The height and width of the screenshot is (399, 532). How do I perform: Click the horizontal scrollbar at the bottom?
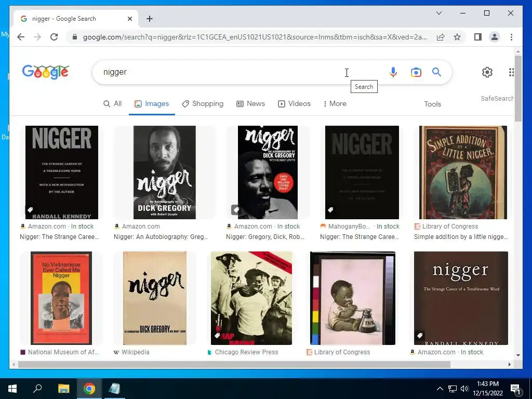click(x=234, y=364)
